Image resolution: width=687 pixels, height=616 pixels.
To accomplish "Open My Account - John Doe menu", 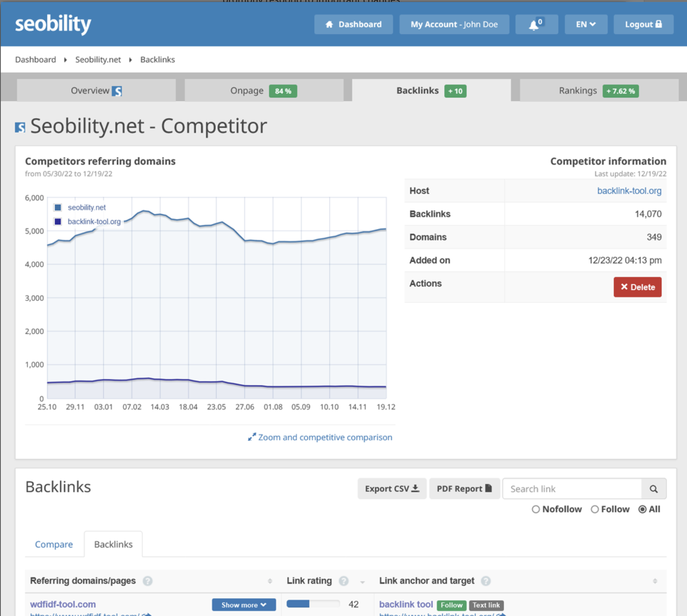I will [x=454, y=24].
